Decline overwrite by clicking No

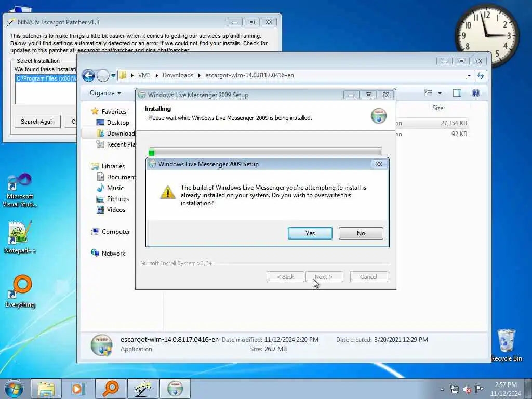(361, 233)
